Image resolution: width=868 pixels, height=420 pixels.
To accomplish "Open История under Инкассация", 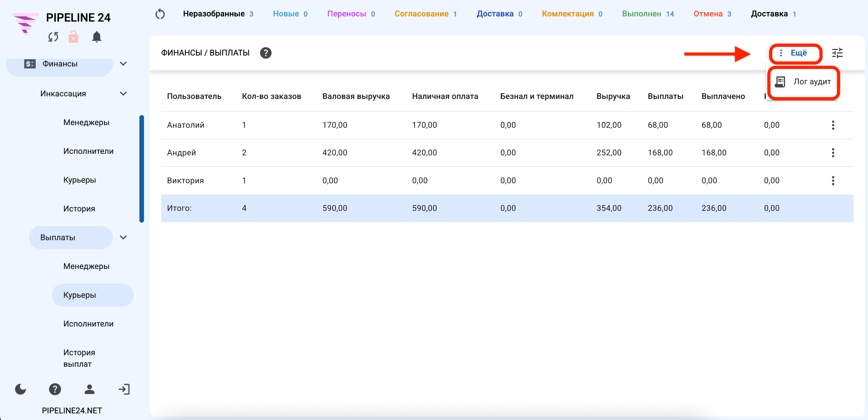I will click(79, 209).
